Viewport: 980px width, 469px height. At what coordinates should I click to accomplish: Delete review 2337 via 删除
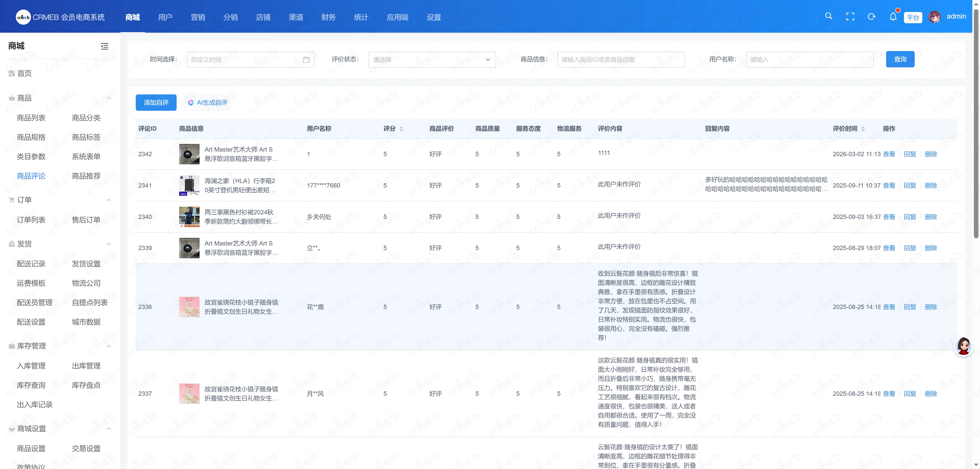(x=930, y=394)
